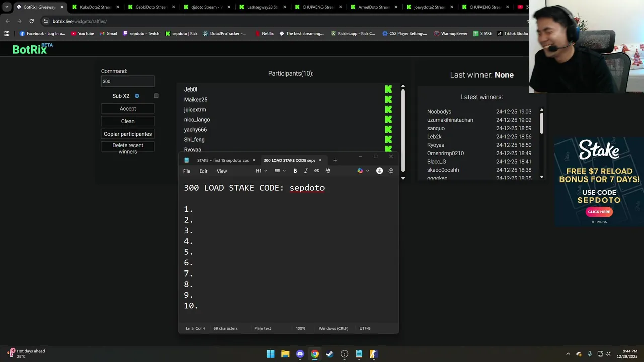The height and width of the screenshot is (362, 644).
Task: Open UTF-8 encoding selector
Action: click(365, 328)
